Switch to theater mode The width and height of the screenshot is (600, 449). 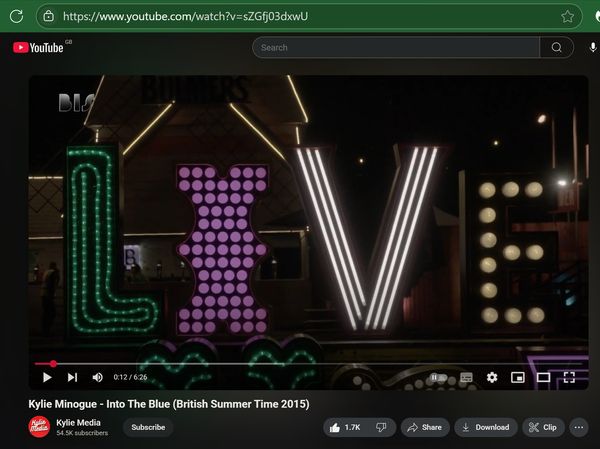coord(543,377)
